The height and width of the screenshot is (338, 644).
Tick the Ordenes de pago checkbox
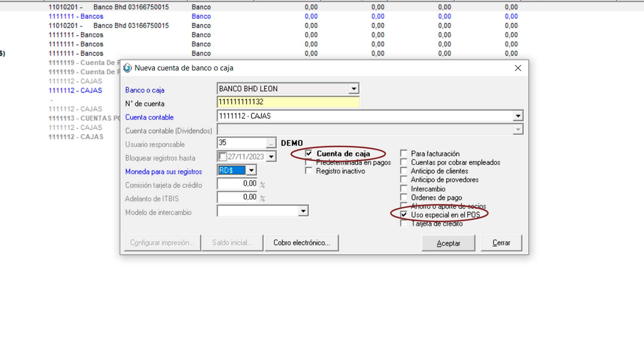click(404, 198)
